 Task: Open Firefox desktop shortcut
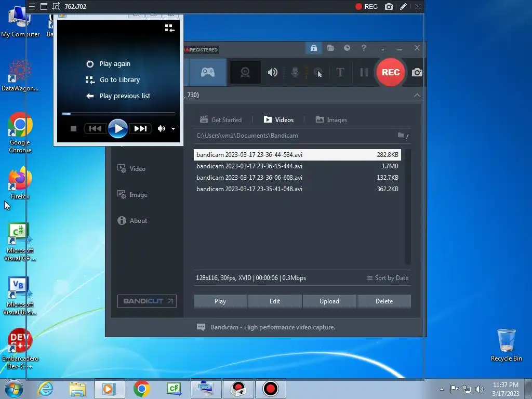click(x=20, y=183)
